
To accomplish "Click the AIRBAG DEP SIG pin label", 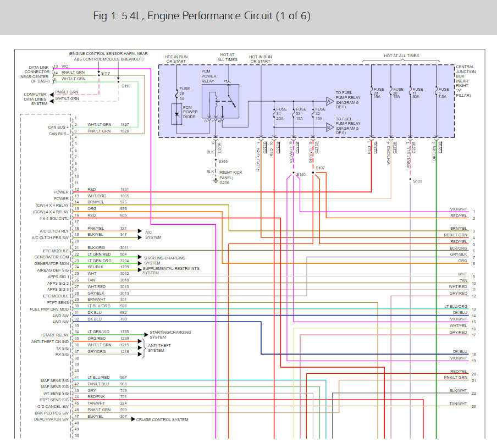I will (53, 270).
